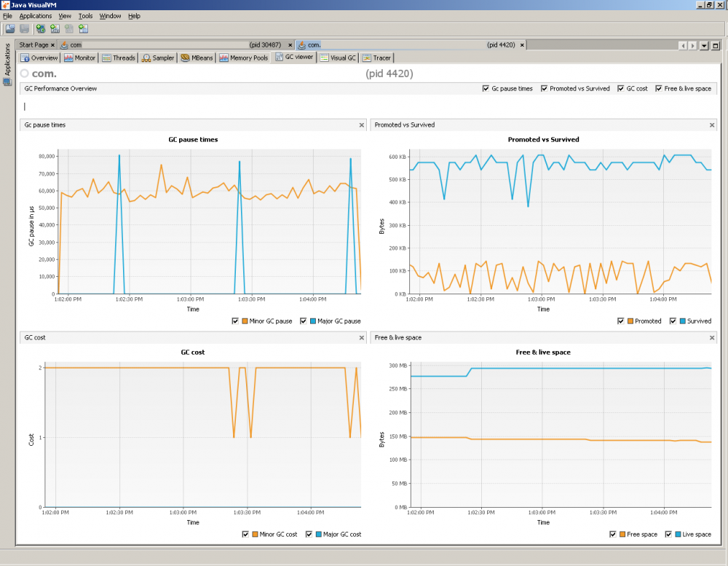The height and width of the screenshot is (566, 728).
Task: Expand the Applications side panel
Action: [7, 66]
